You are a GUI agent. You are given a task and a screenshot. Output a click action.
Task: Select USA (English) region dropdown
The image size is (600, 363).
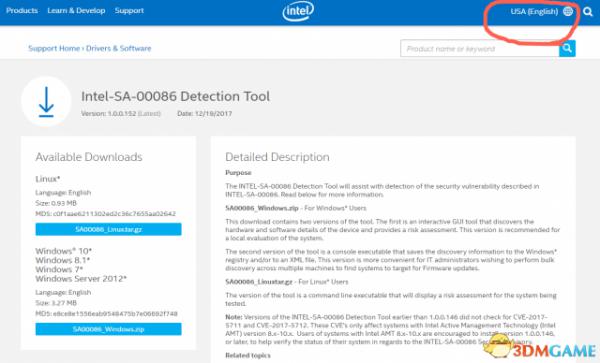534,11
